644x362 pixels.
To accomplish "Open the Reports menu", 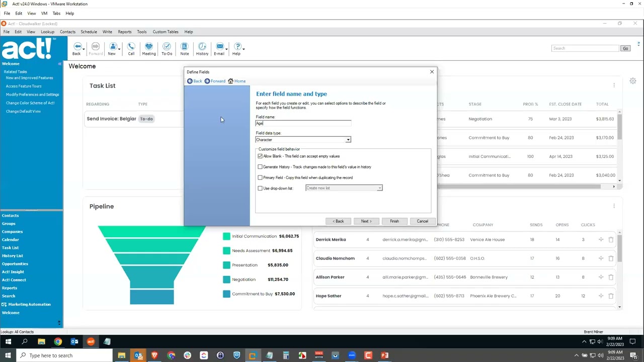I will (x=124, y=32).
